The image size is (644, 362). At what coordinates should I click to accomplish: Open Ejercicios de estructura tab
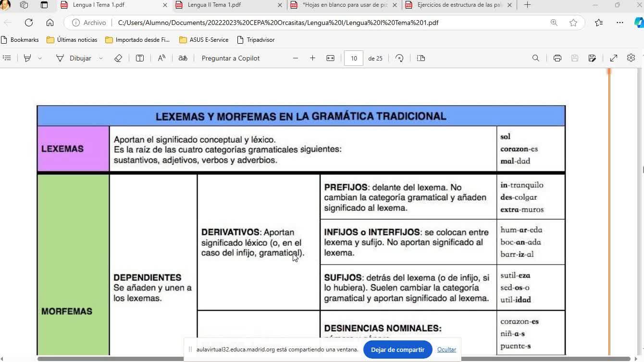[x=459, y=5]
